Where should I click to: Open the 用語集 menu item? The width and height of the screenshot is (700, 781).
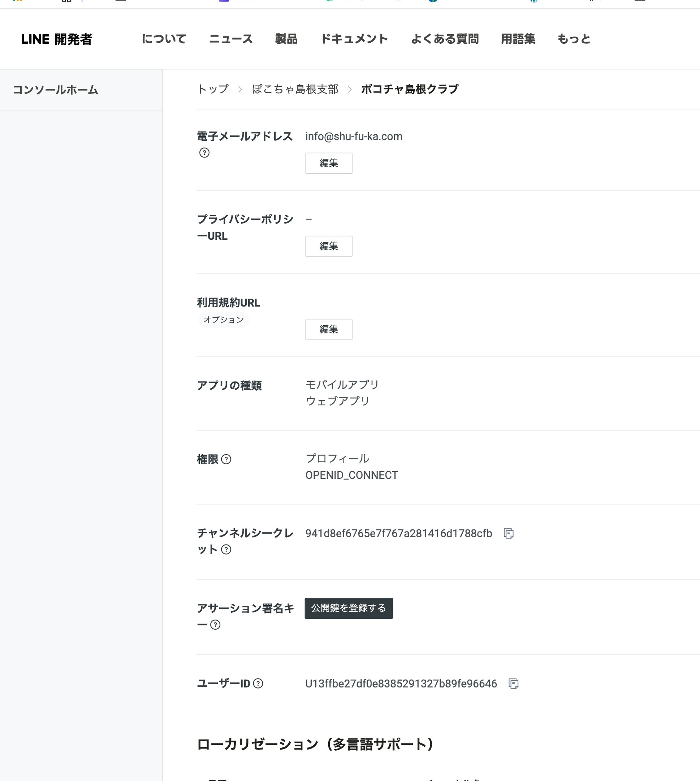(x=518, y=39)
